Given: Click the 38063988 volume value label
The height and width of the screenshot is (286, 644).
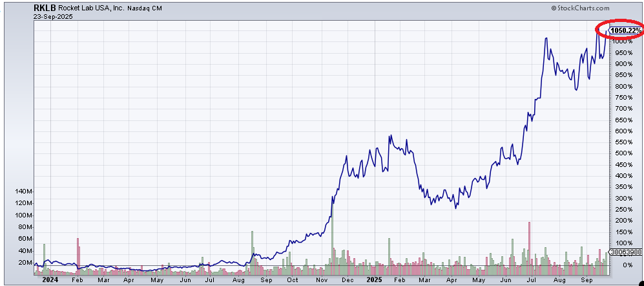Looking at the screenshot, I should 626,254.
